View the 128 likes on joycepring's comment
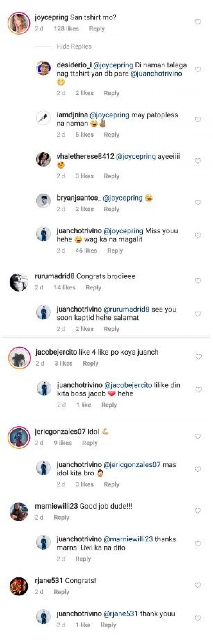213x644 pixels. click(66, 29)
